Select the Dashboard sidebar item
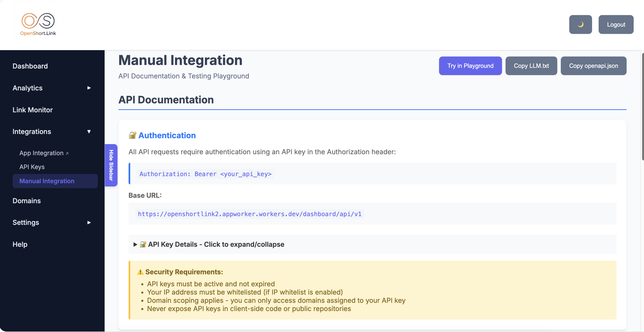This screenshot has height=332, width=644. pos(30,66)
